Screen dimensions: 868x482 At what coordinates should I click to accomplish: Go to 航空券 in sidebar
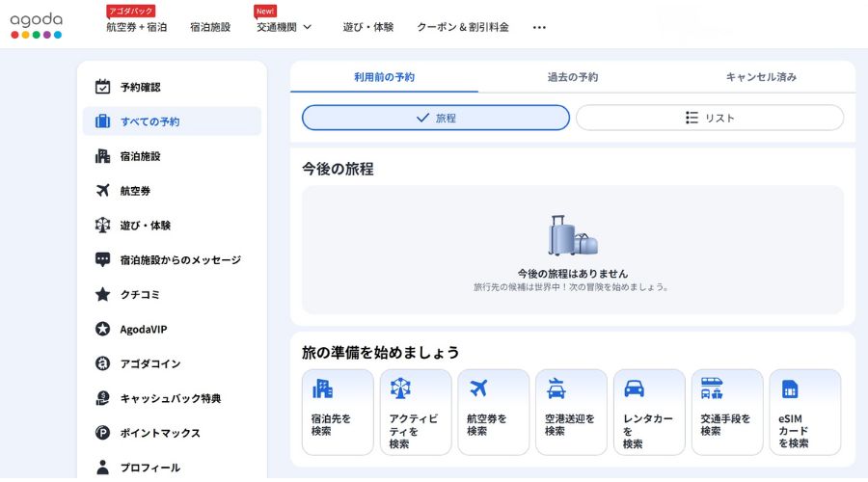click(172, 190)
